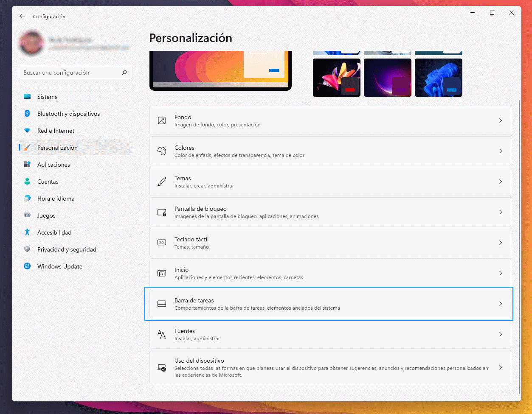Viewport: 532px width, 414px height.
Task: Select the purple glow theme thumbnail
Action: click(388, 78)
